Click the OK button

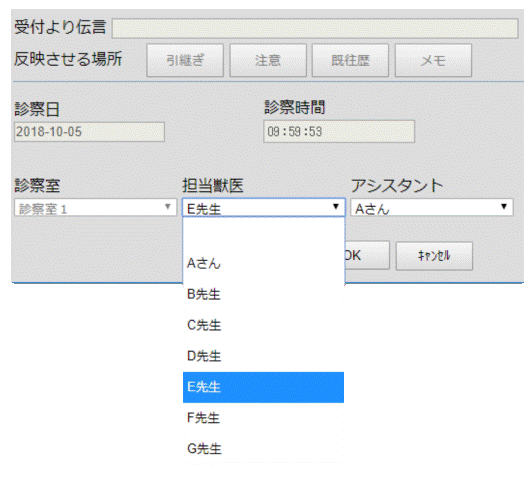click(x=367, y=256)
